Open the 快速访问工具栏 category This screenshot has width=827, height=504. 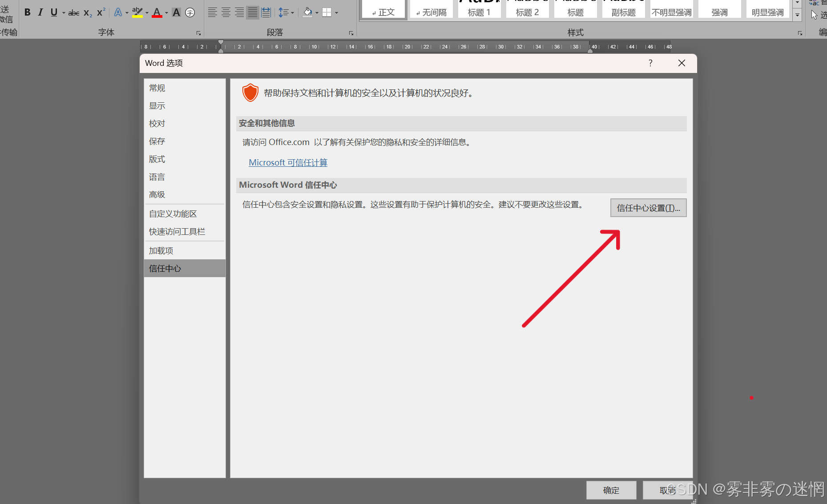(185, 232)
